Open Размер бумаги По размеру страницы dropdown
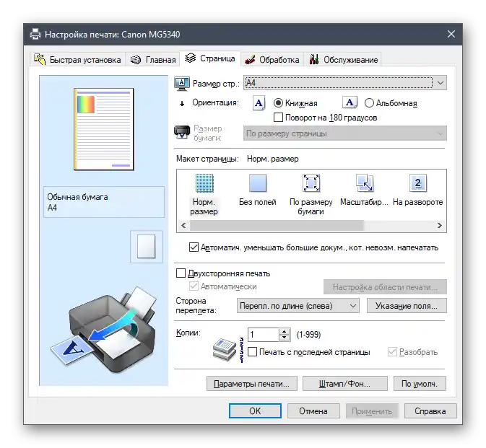 (x=345, y=133)
